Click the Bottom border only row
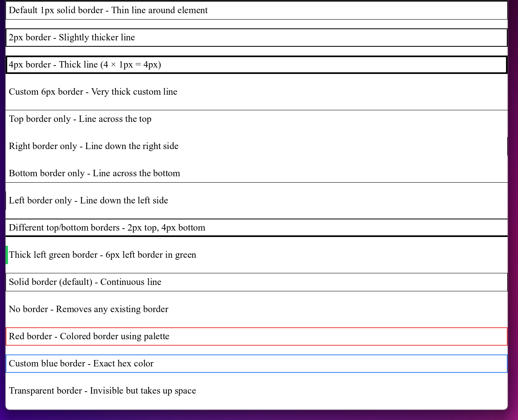 click(256, 173)
